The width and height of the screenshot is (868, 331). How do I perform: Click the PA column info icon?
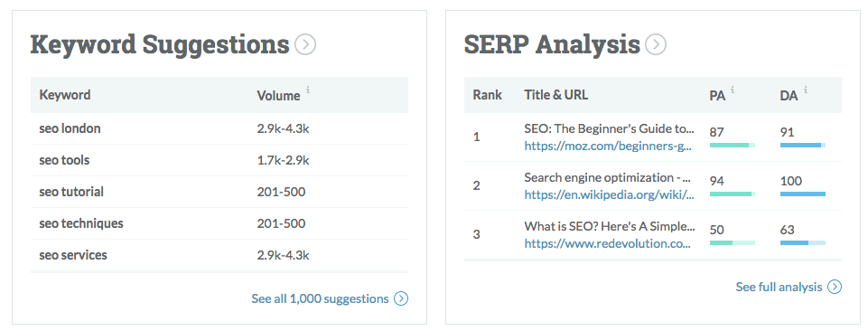[733, 90]
